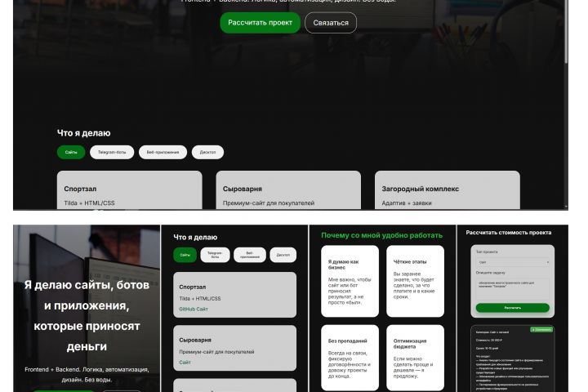Click the desktop view's vertical scrollbar thumb
This screenshot has height=392, width=588.
coord(566,32)
